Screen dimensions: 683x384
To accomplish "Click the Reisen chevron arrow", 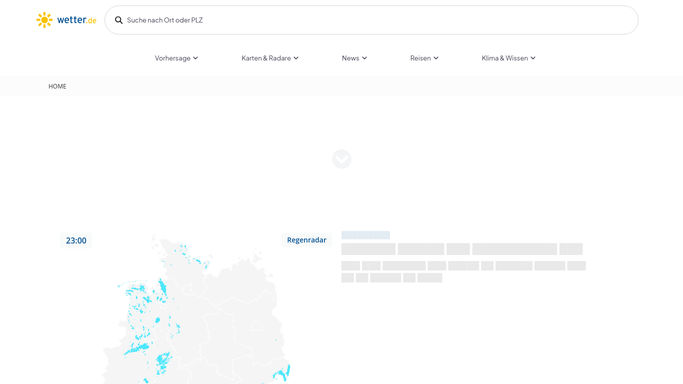I will [x=436, y=58].
